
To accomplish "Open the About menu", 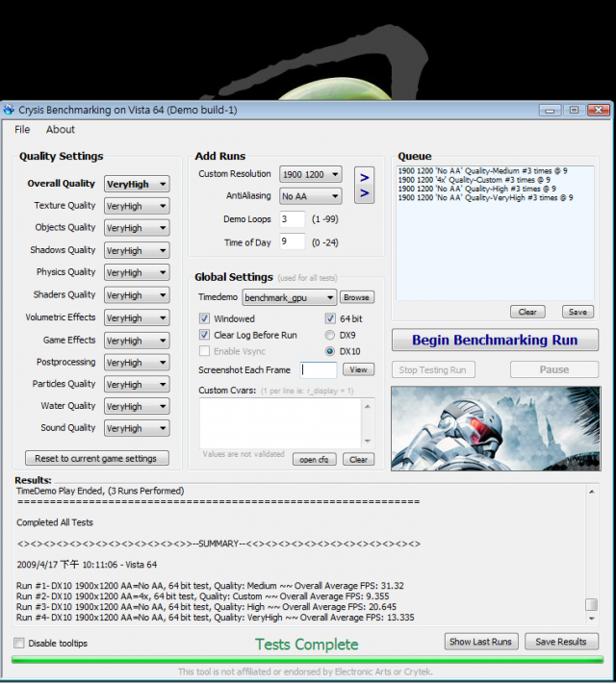I will 61,130.
